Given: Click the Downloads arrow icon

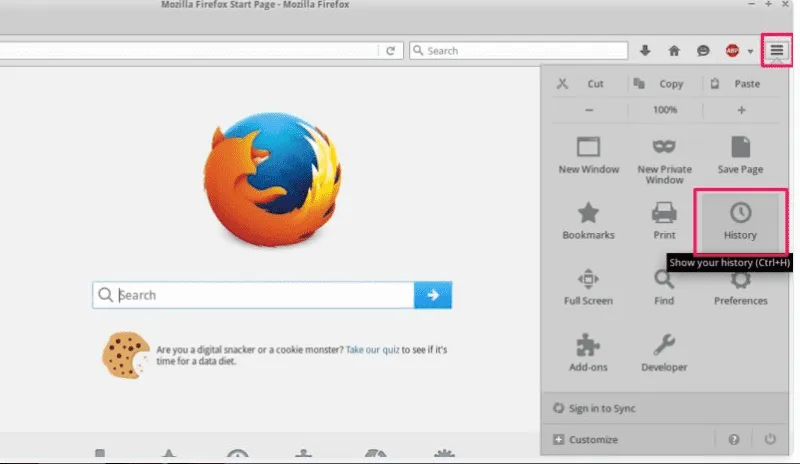Looking at the screenshot, I should point(645,51).
